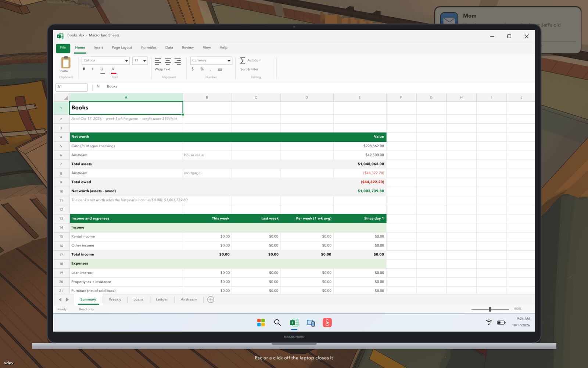This screenshot has height=368, width=588.
Task: Click the select-all corner triangle
Action: (65, 98)
